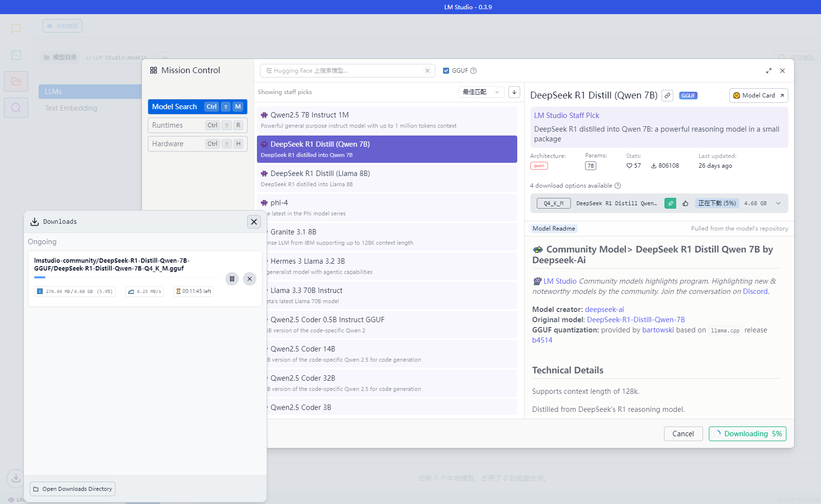Click the models directory path in background window
821x504 pixels.
pos(117,58)
